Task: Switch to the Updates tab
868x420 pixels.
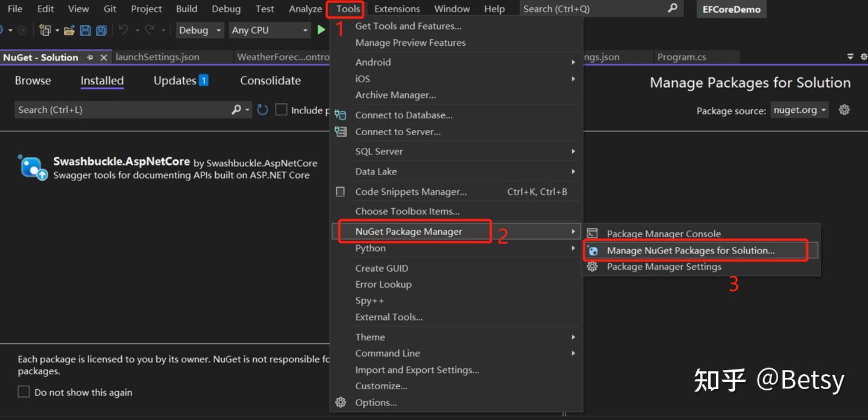Action: (x=180, y=81)
